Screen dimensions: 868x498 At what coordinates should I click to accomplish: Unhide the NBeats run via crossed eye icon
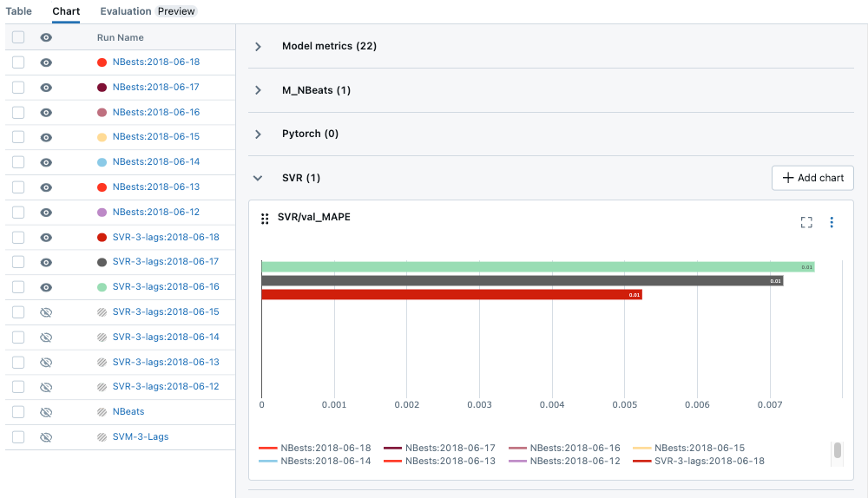[x=46, y=412]
